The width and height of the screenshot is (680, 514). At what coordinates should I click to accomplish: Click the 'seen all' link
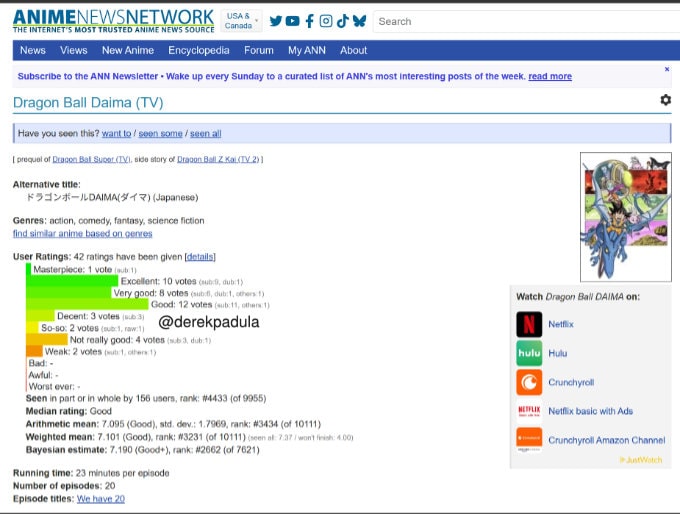pos(206,134)
